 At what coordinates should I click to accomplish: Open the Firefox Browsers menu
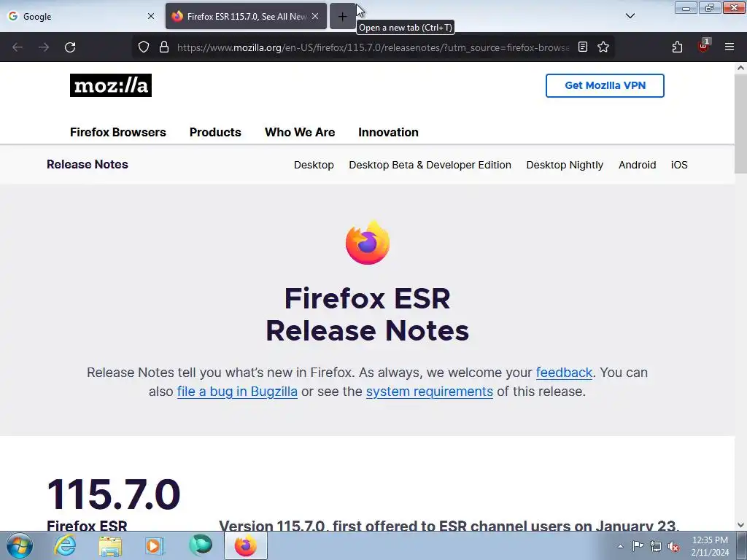[x=118, y=133]
